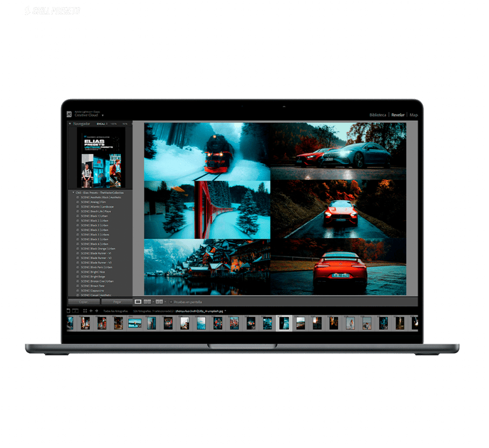
Task: Enable the Pruebas en pantalla checkbox
Action: (171, 302)
